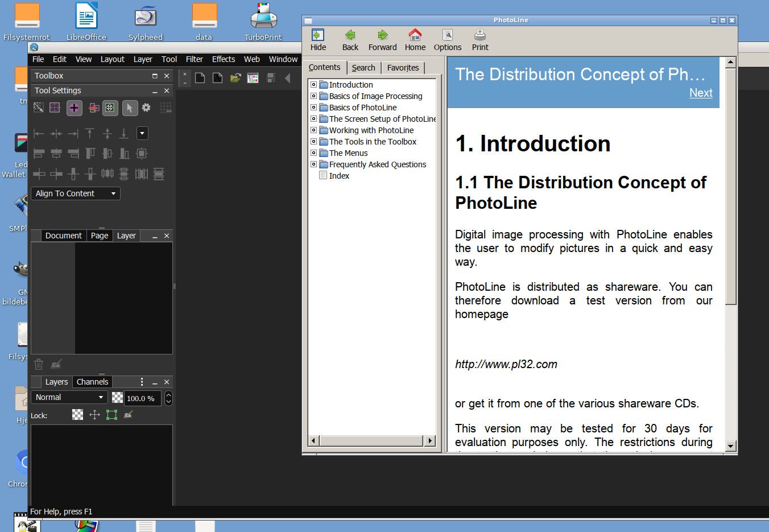Expand the Introduction tree node
The width and height of the screenshot is (769, 532).
coord(313,84)
